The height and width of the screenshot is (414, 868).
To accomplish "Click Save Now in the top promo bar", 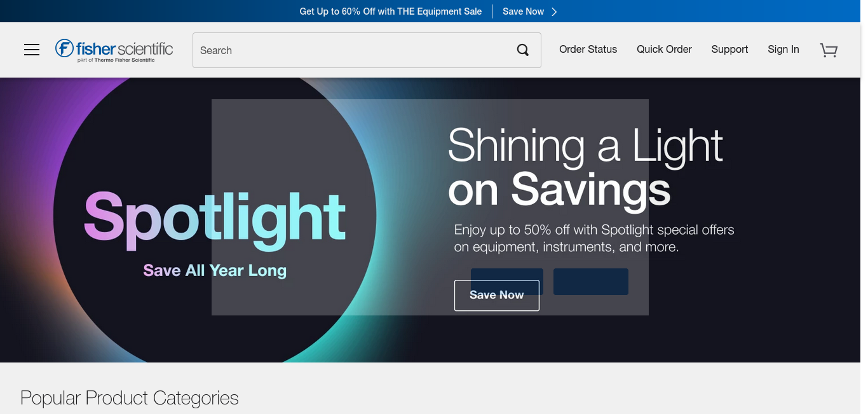I will [523, 11].
